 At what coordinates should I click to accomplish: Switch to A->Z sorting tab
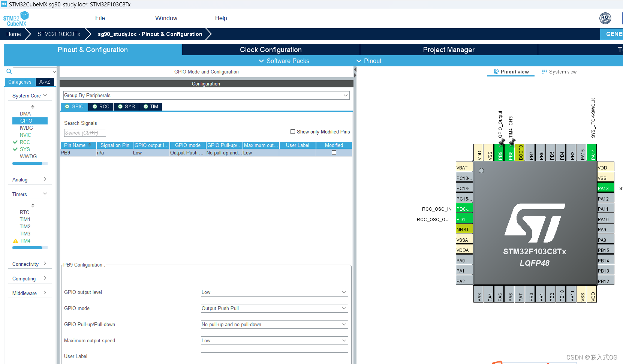tap(45, 82)
